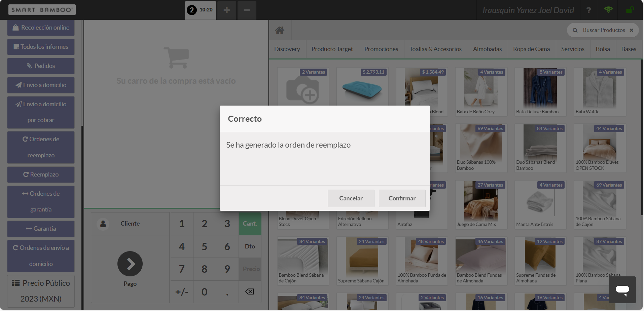Viewport: 644px width, 311px height.
Task: Open the Ropa de Cama category
Action: pyautogui.click(x=531, y=49)
